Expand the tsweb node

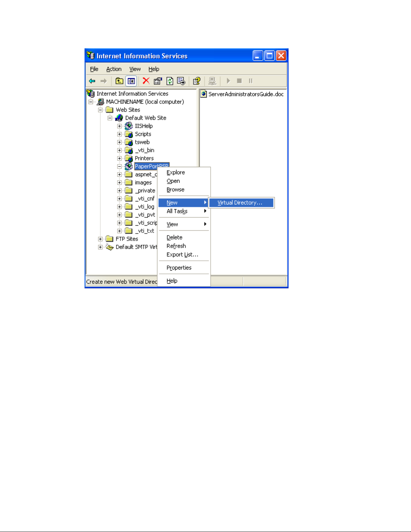[119, 142]
